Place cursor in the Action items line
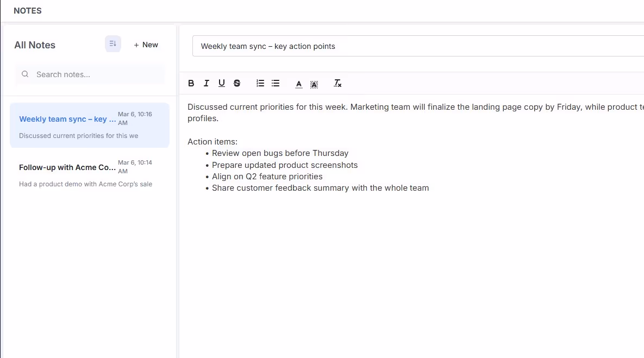Image resolution: width=644 pixels, height=358 pixels. [212, 142]
